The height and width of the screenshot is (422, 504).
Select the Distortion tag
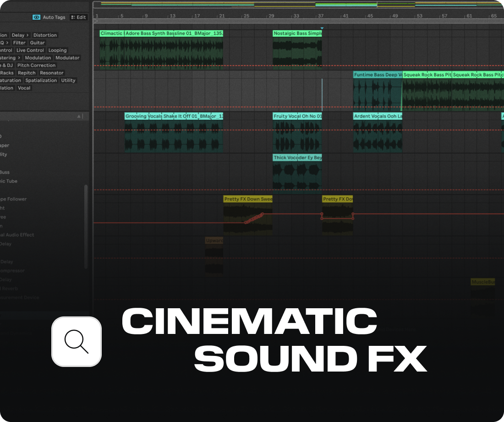pyautogui.click(x=45, y=35)
